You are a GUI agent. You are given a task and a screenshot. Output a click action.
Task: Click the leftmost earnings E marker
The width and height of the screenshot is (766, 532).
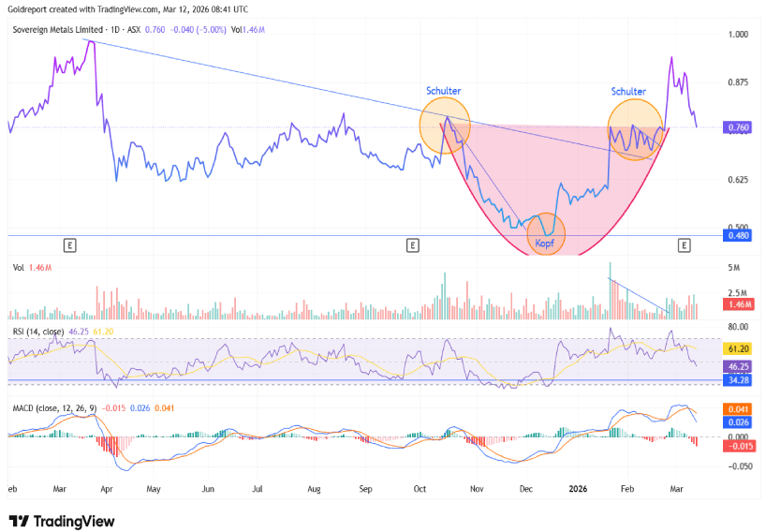click(x=69, y=245)
